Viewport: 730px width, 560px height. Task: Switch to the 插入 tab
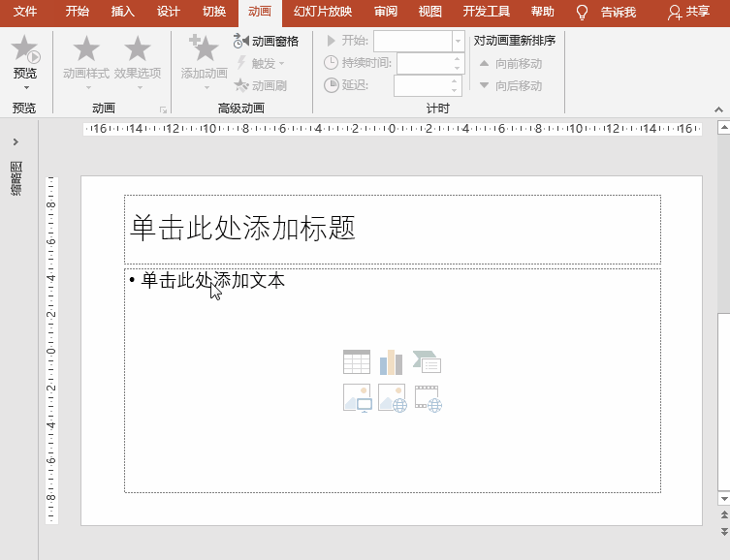(x=122, y=12)
